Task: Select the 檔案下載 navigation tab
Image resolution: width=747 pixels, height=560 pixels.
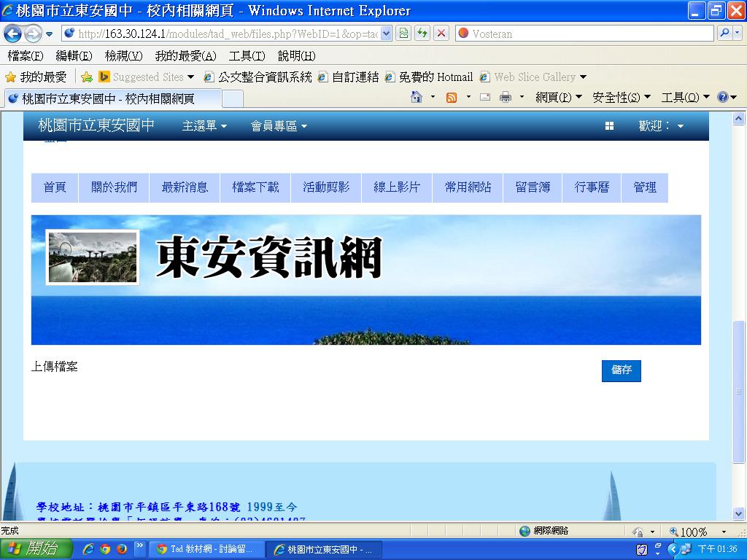Action: tap(255, 187)
